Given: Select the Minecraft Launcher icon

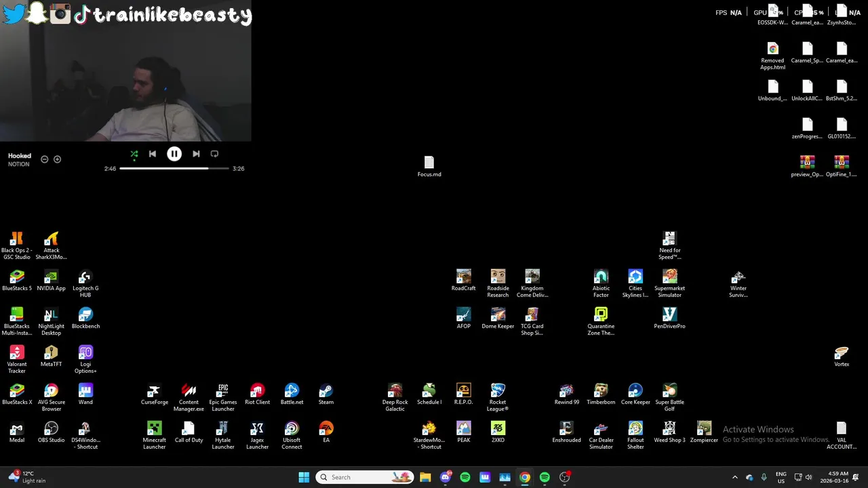Looking at the screenshot, I should coord(154,435).
